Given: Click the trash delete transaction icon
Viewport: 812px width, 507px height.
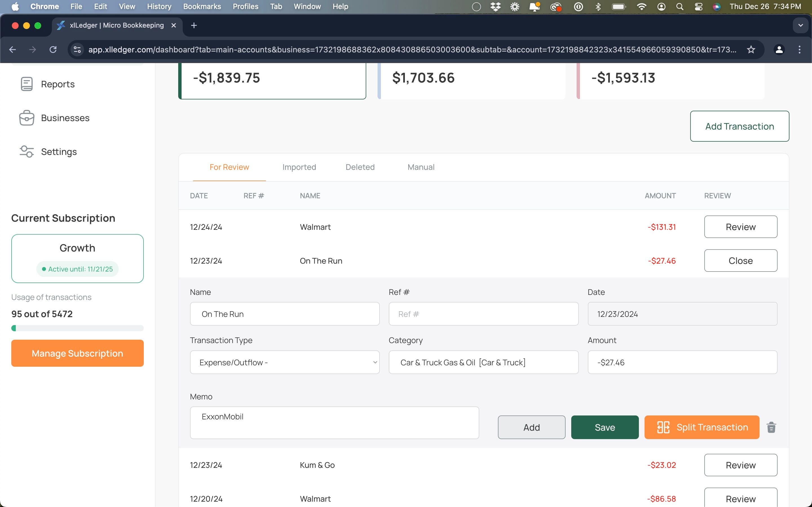Looking at the screenshot, I should tap(771, 427).
